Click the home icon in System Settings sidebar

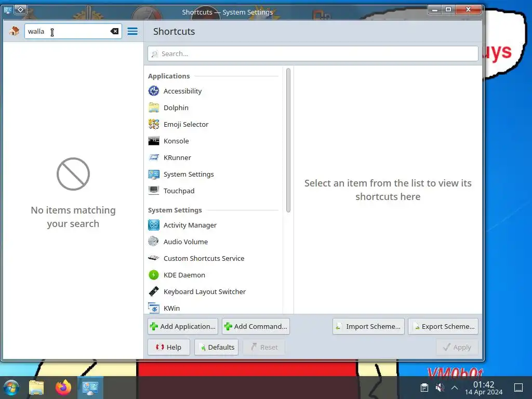(14, 31)
